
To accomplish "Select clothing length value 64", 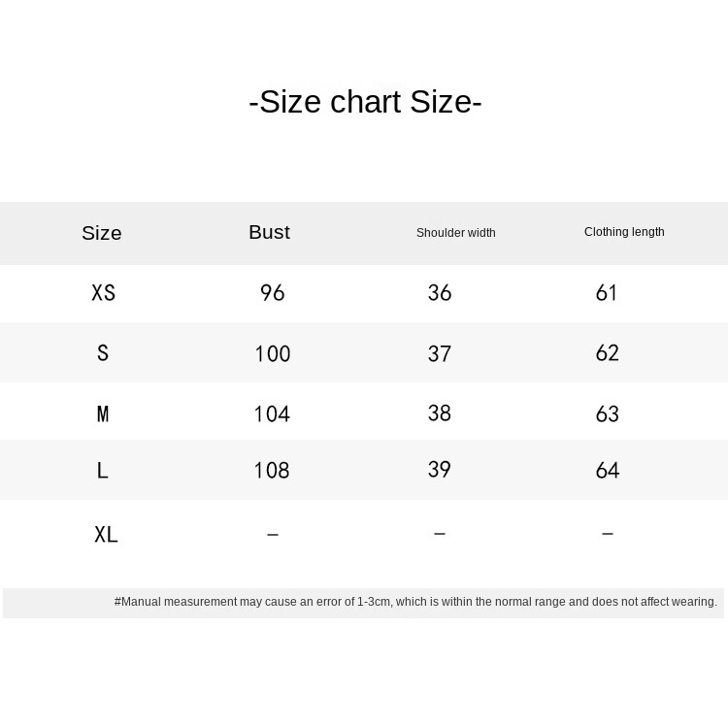I will click(x=608, y=471).
